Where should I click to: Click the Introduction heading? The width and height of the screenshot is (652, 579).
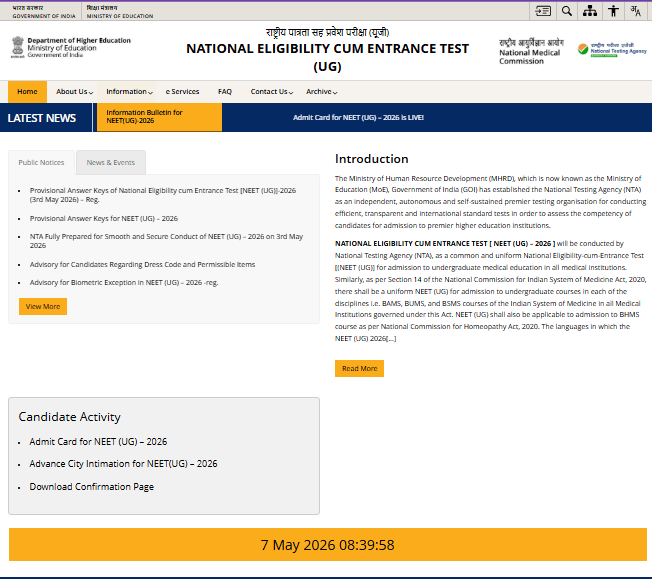[372, 159]
